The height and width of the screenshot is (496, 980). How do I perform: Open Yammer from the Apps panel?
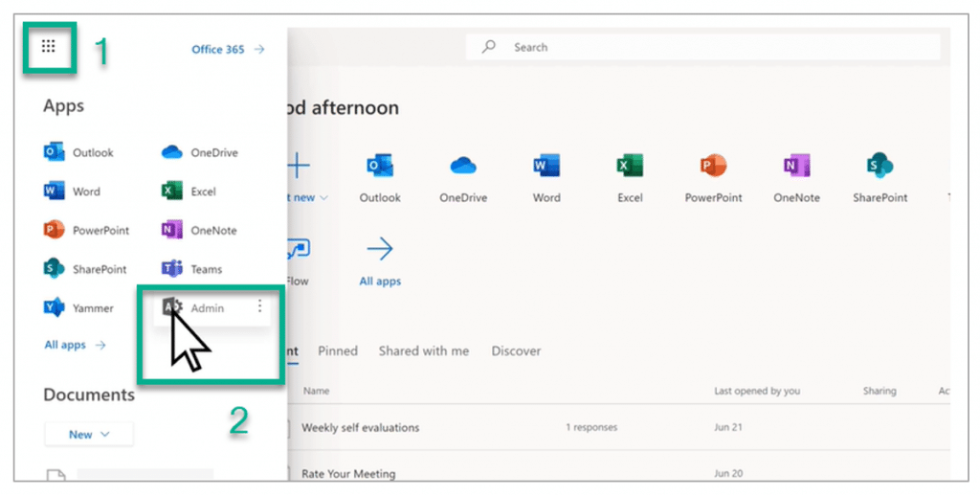78,307
